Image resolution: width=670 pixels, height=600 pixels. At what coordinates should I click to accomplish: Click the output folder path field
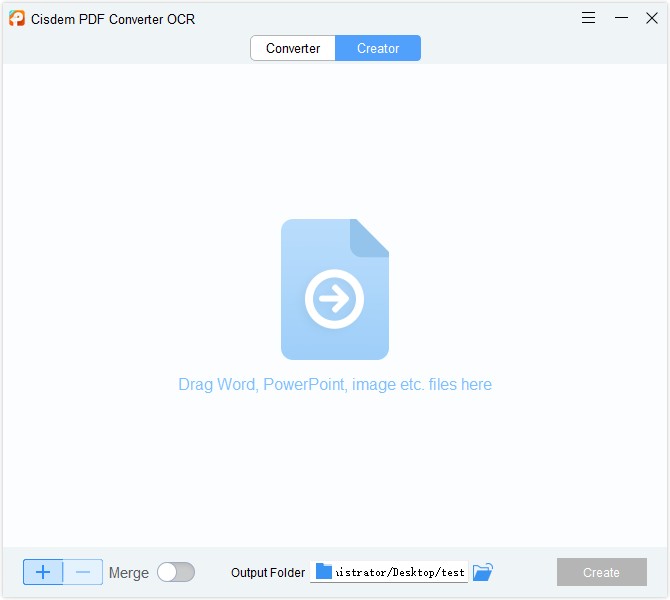click(x=400, y=572)
